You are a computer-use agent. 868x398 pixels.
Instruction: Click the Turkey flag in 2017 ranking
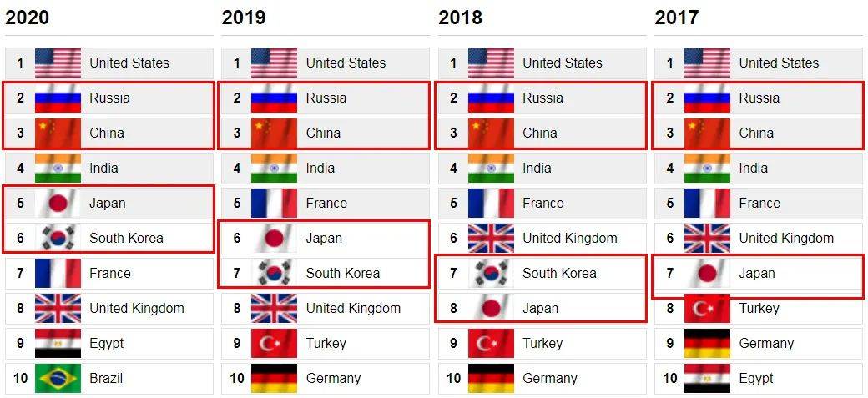pyautogui.click(x=707, y=308)
